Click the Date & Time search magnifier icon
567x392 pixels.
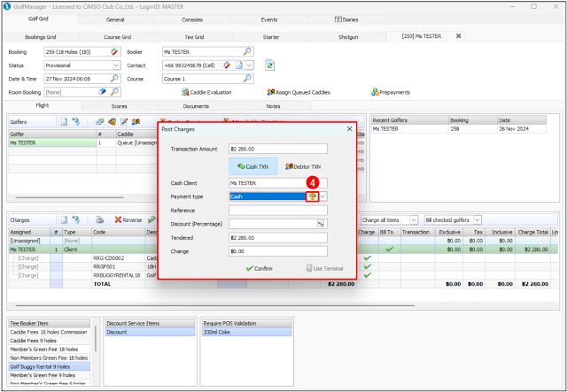tap(114, 79)
